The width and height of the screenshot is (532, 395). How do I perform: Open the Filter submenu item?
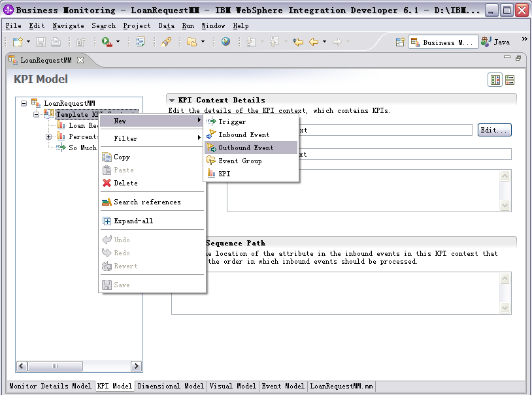(152, 138)
